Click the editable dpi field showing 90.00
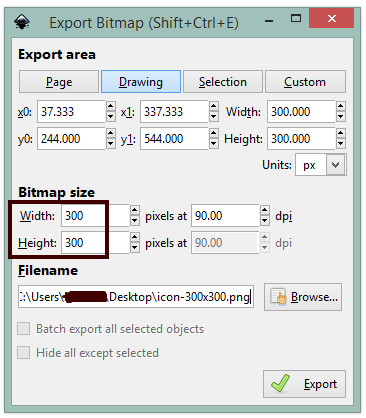This screenshot has height=418, width=366. tap(225, 216)
